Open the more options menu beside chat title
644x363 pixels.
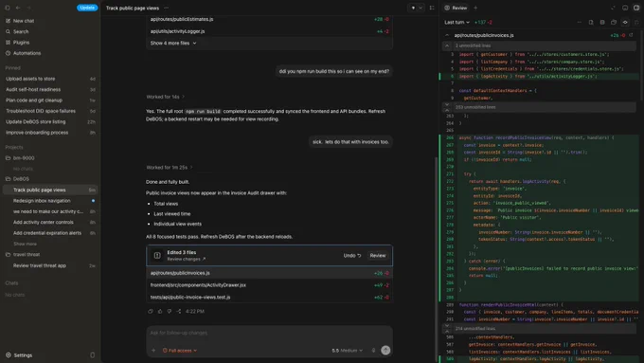point(167,8)
